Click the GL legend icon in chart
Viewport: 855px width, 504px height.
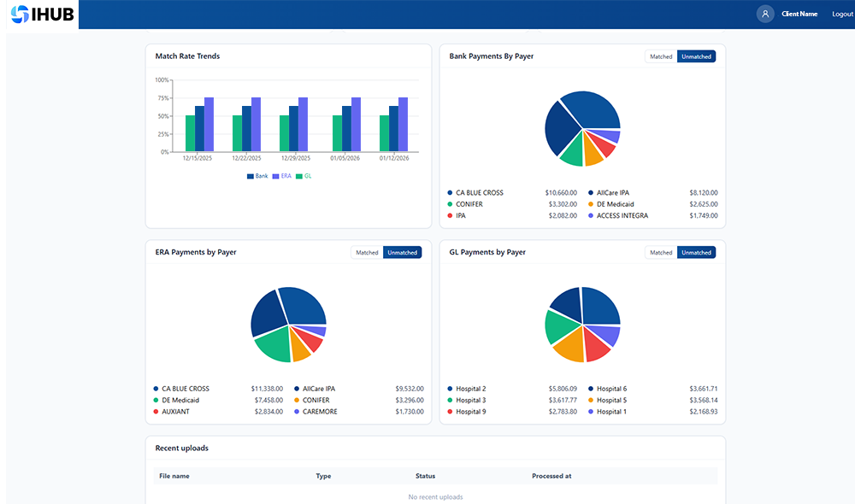(299, 176)
